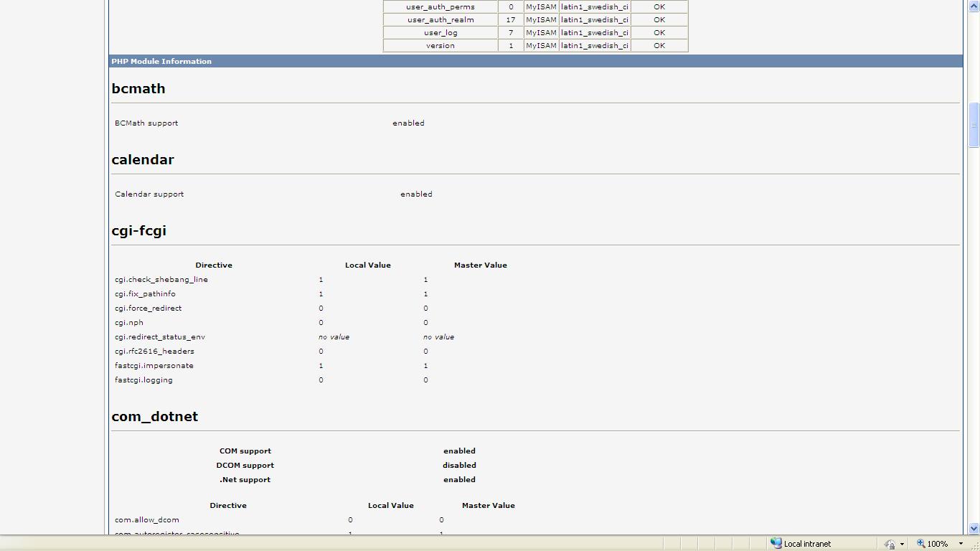Click the bcmath section heading
Image resolution: width=980 pixels, height=551 pixels.
[x=138, y=88]
